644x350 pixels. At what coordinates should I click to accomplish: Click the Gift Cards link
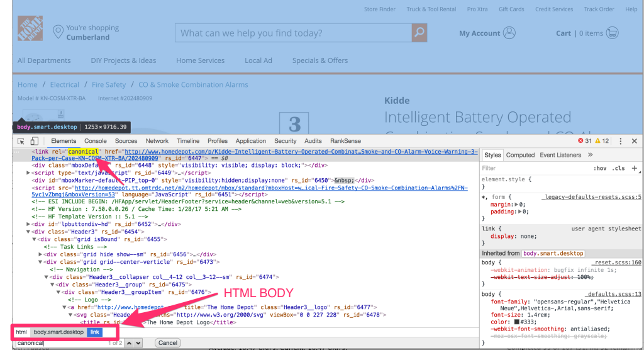511,9
